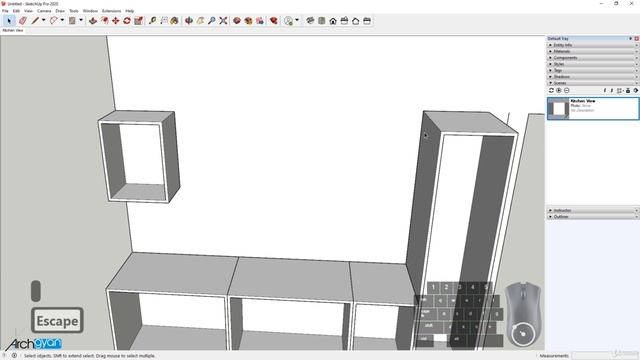This screenshot has width=640, height=360.
Task: Click Remove Scene minus icon
Action: click(567, 90)
